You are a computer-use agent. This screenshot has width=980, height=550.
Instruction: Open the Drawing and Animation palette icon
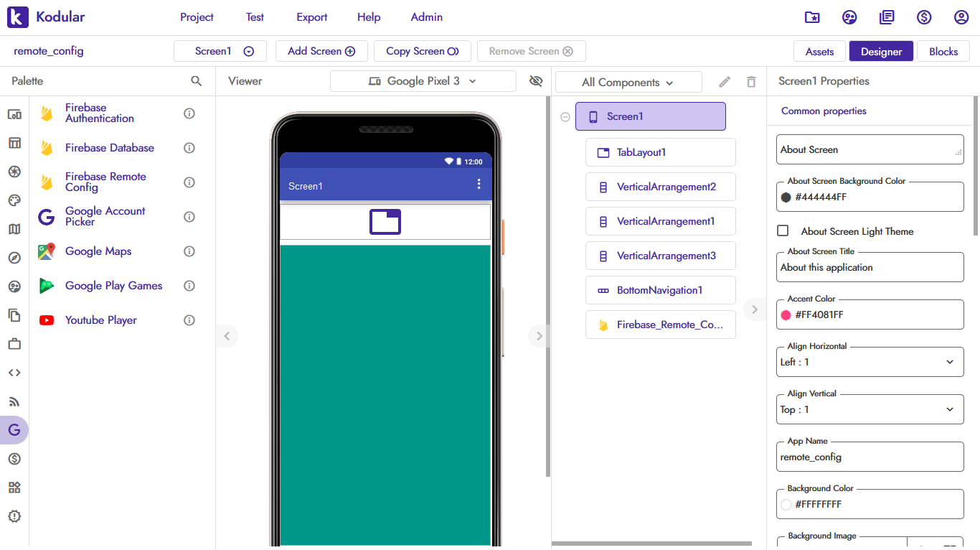pos(14,200)
